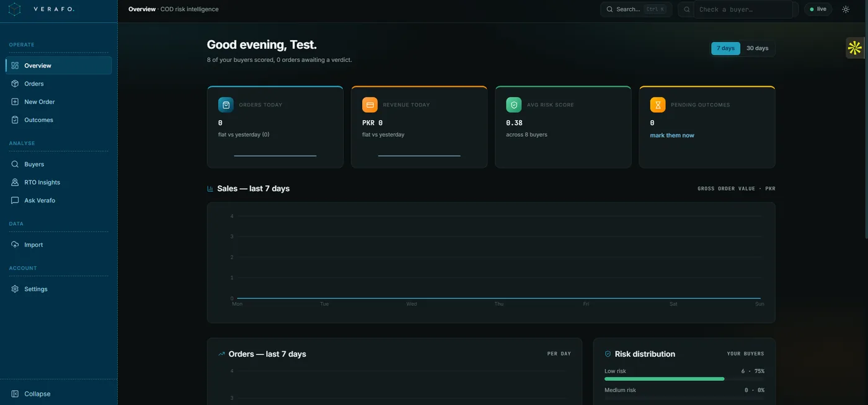Click the Pending Outcomes hourglass icon

pos(658,105)
